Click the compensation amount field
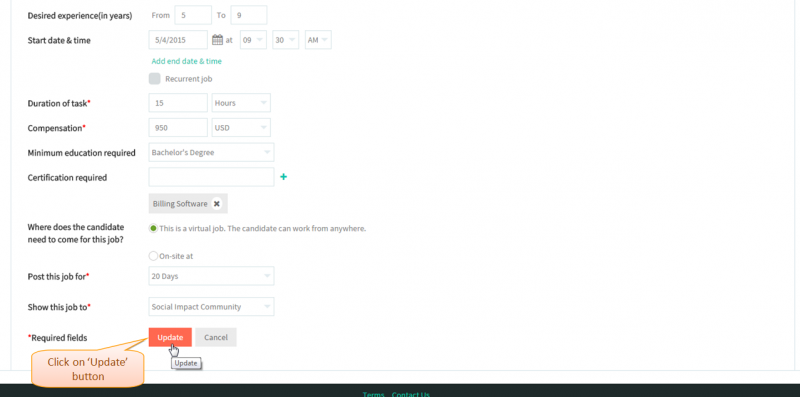Image resolution: width=800 pixels, height=397 pixels. point(179,128)
